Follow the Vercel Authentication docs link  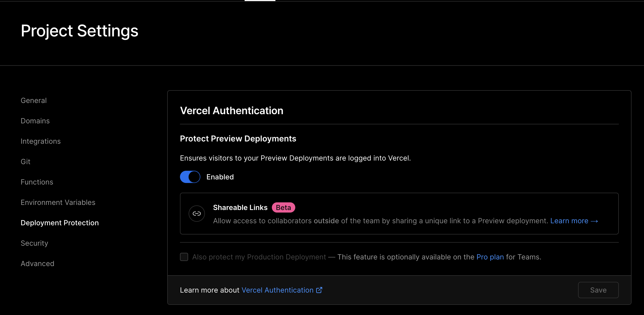click(x=277, y=290)
